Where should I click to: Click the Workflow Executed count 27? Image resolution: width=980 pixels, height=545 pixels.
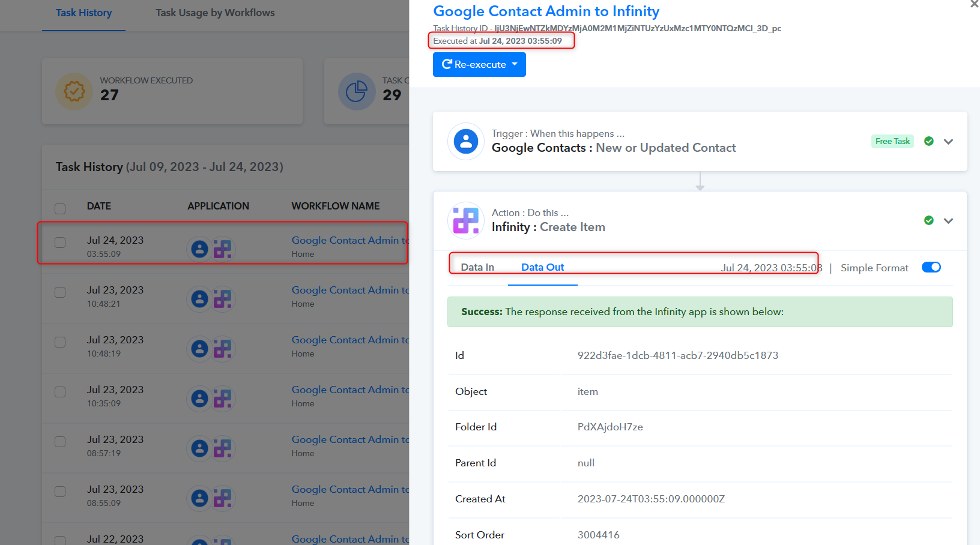(109, 95)
